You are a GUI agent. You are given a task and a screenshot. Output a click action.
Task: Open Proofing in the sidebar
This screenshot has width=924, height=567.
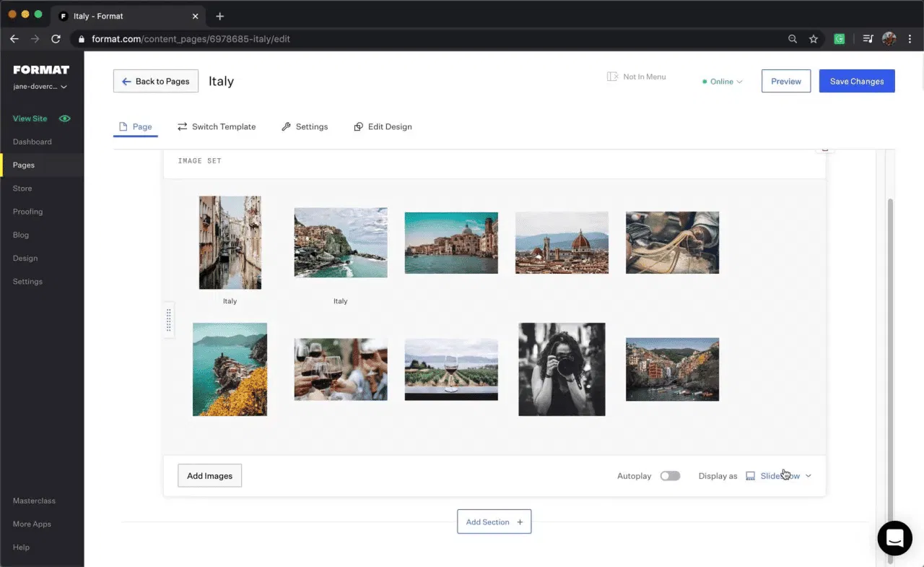(x=27, y=212)
